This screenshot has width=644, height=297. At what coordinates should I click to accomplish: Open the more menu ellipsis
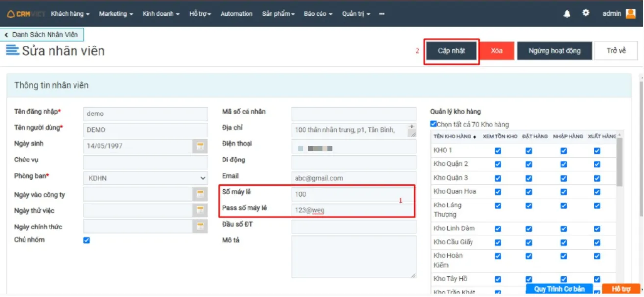point(382,14)
